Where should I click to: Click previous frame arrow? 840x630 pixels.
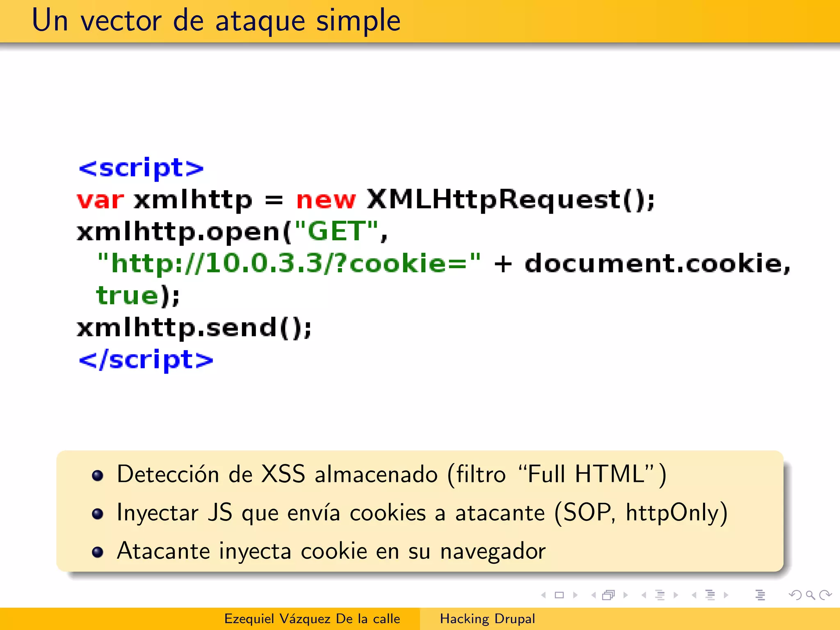593,595
